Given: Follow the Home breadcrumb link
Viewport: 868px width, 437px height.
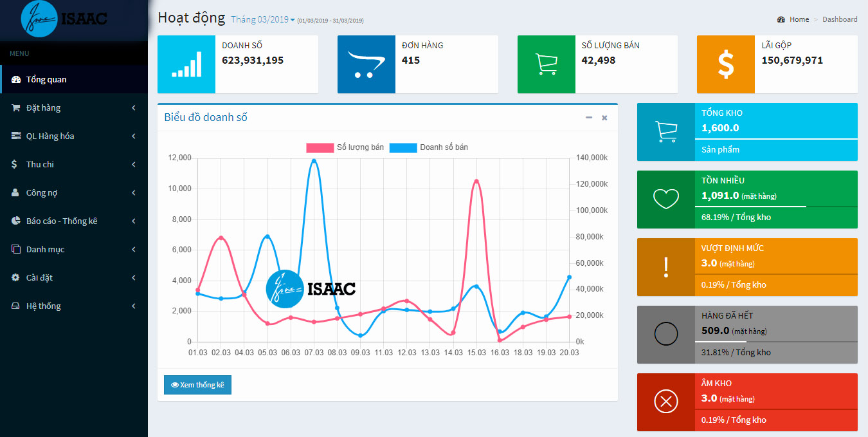Looking at the screenshot, I should (799, 19).
